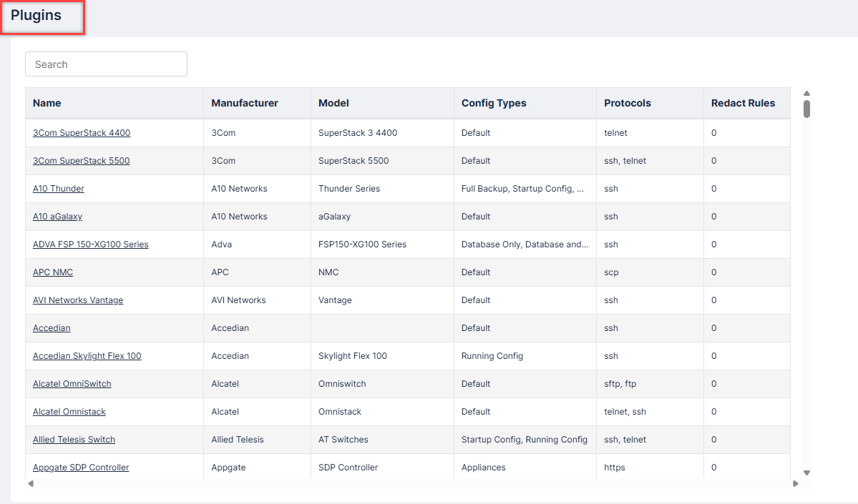
Task: Click the Search input field
Action: click(106, 64)
